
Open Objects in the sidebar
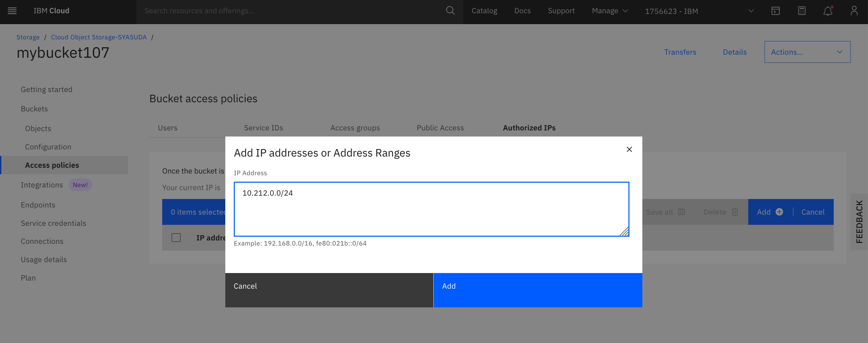point(38,129)
